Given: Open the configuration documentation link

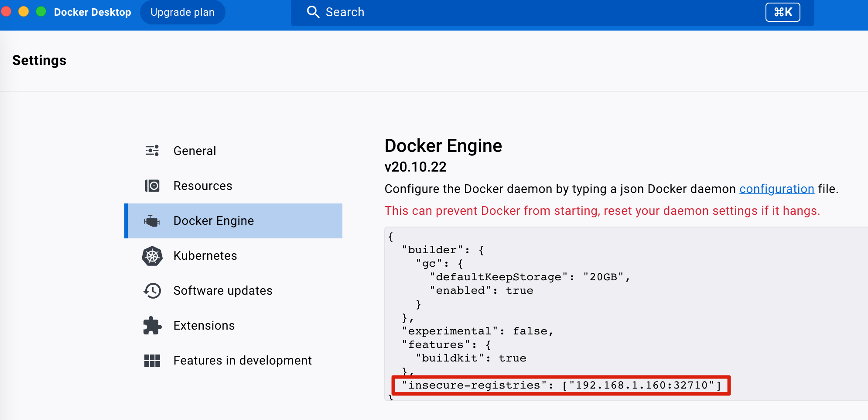Looking at the screenshot, I should [x=777, y=189].
